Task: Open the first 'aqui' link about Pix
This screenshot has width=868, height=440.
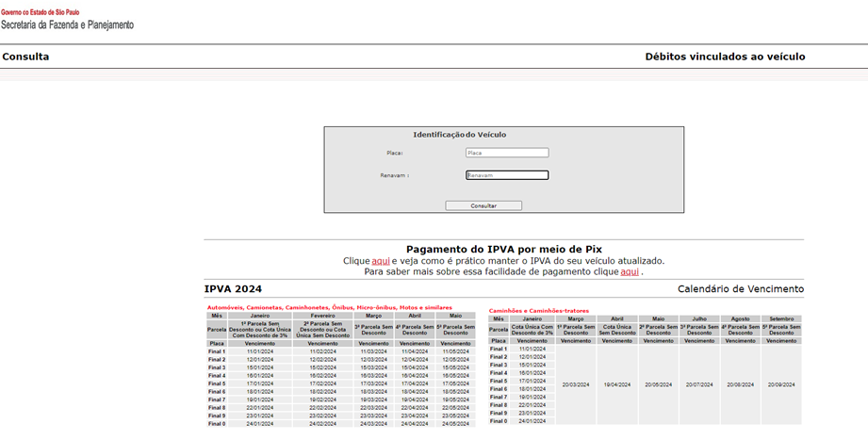Action: click(x=381, y=261)
